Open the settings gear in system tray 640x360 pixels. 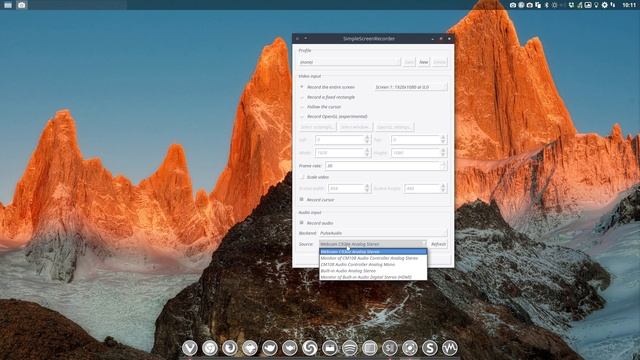pos(604,5)
